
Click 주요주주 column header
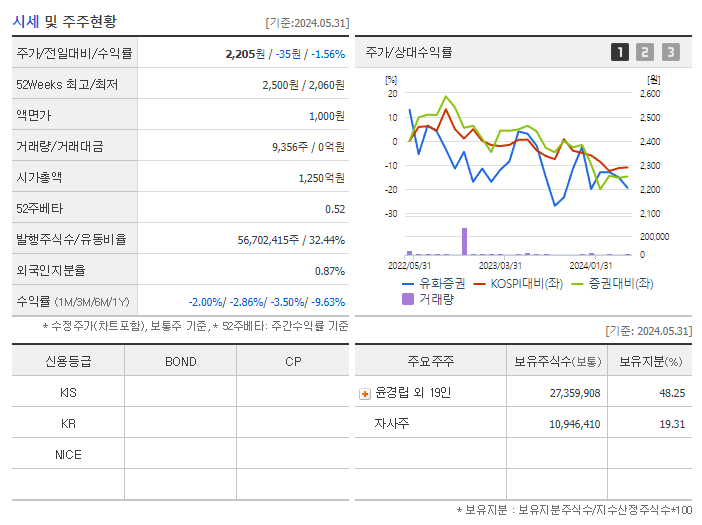tap(430, 361)
